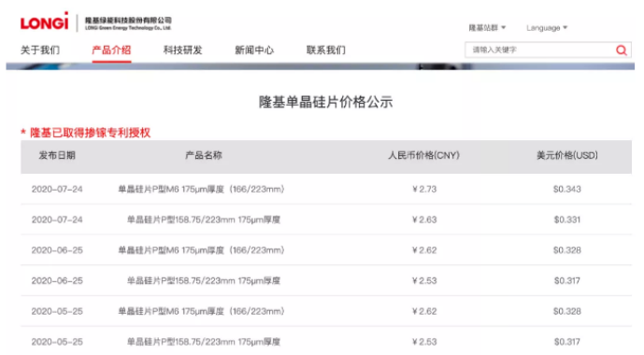This screenshot has width=644, height=355.
Task: Select the ¥2.73 price cell
Action: 424,190
